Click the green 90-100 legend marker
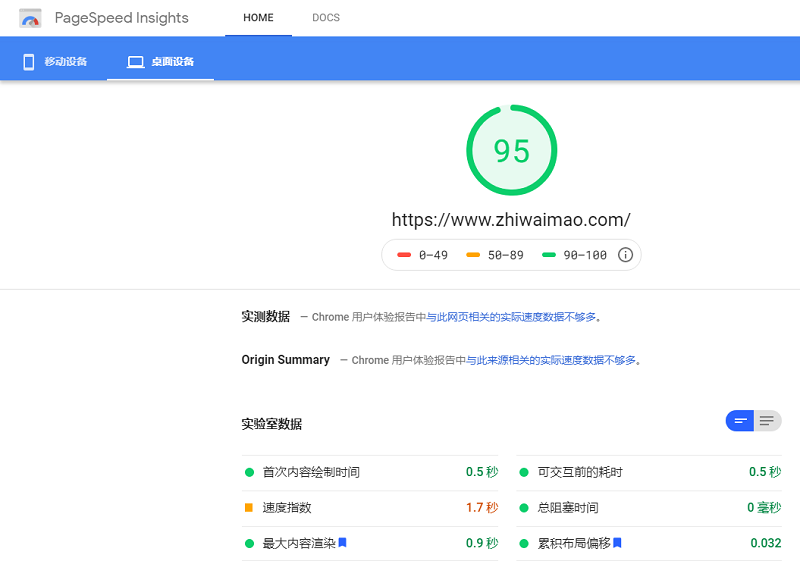The image size is (800, 561). click(x=548, y=255)
